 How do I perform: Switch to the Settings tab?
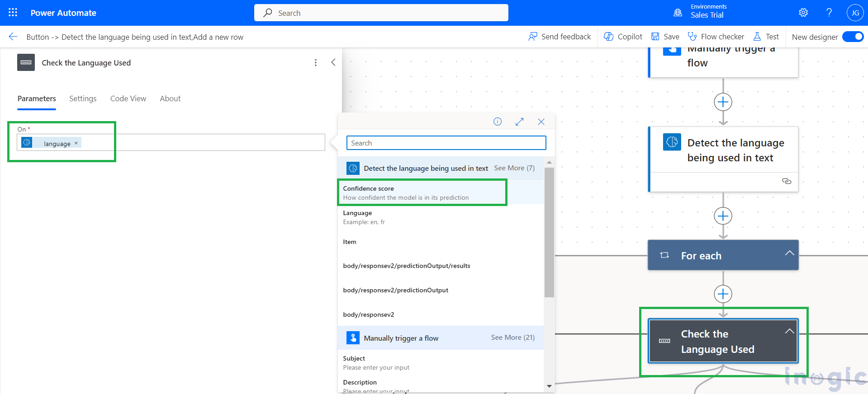pyautogui.click(x=83, y=98)
